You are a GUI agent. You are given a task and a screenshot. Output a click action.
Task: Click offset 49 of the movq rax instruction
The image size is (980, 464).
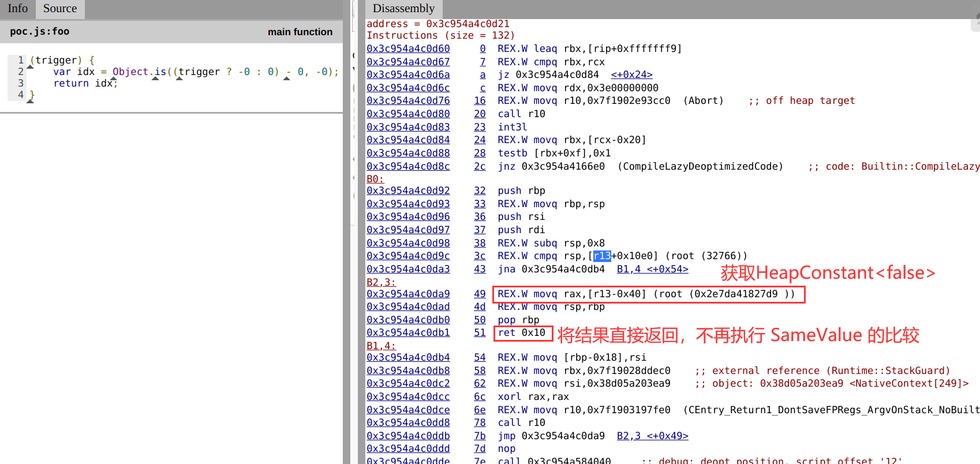click(x=480, y=294)
